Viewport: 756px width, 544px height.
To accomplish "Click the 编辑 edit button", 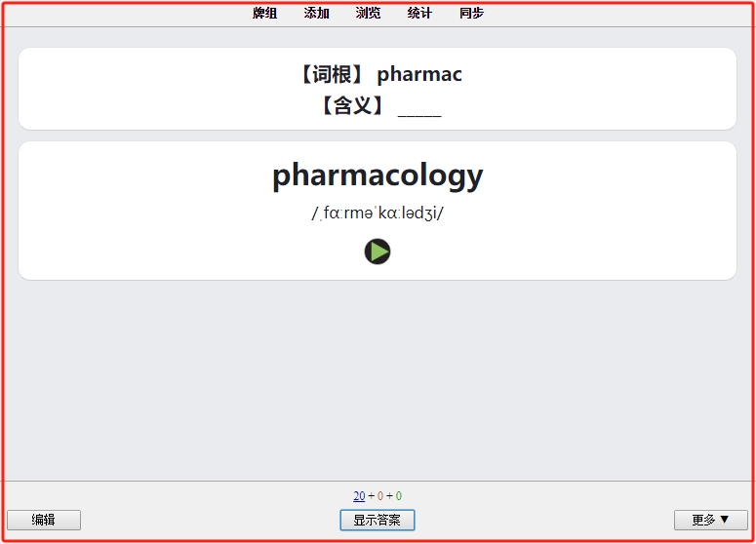I will point(44,520).
